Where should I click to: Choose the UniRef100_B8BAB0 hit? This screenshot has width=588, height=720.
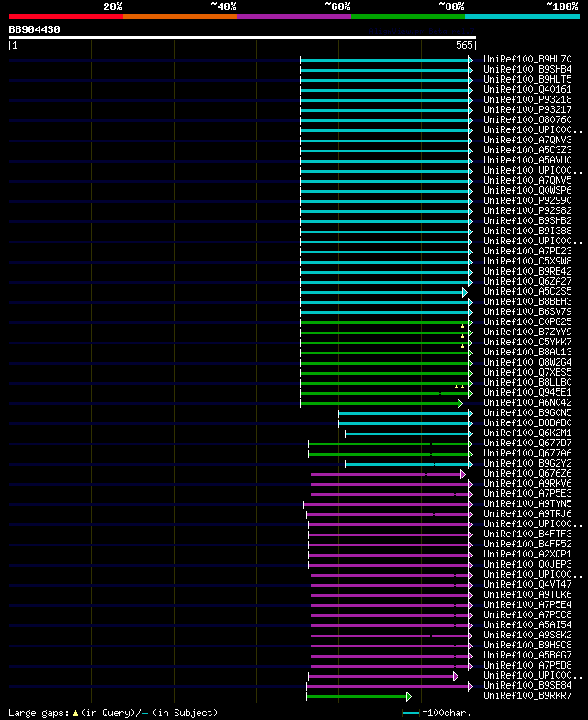click(527, 422)
